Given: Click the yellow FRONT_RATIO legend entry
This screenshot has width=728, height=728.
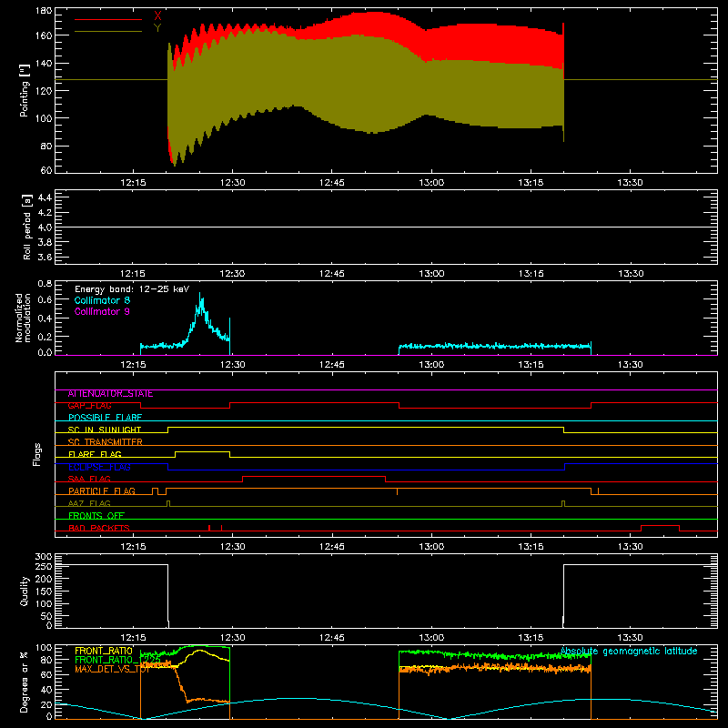Looking at the screenshot, I should (104, 651).
